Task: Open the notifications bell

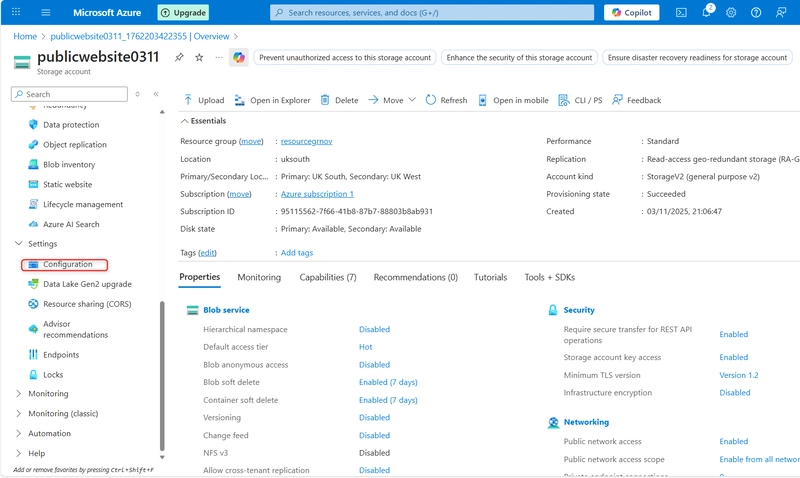Action: pyautogui.click(x=706, y=13)
